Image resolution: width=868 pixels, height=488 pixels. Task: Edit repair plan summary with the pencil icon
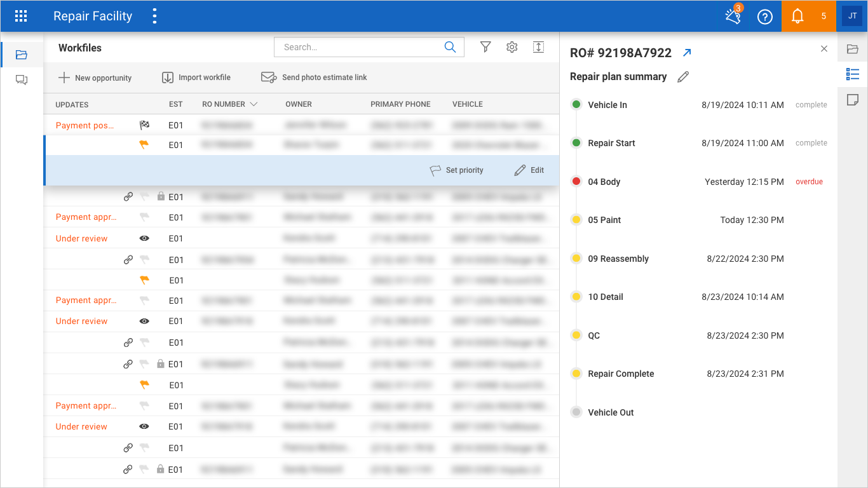[x=683, y=77]
